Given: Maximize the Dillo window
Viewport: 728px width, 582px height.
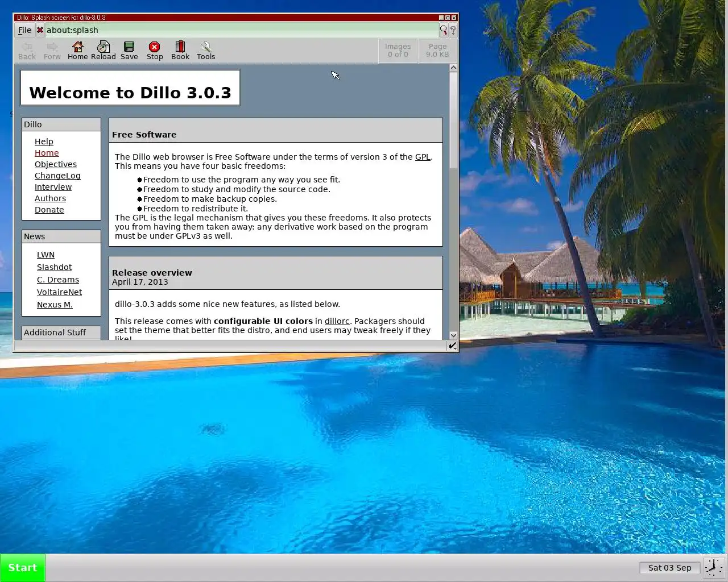Looking at the screenshot, I should click(448, 18).
